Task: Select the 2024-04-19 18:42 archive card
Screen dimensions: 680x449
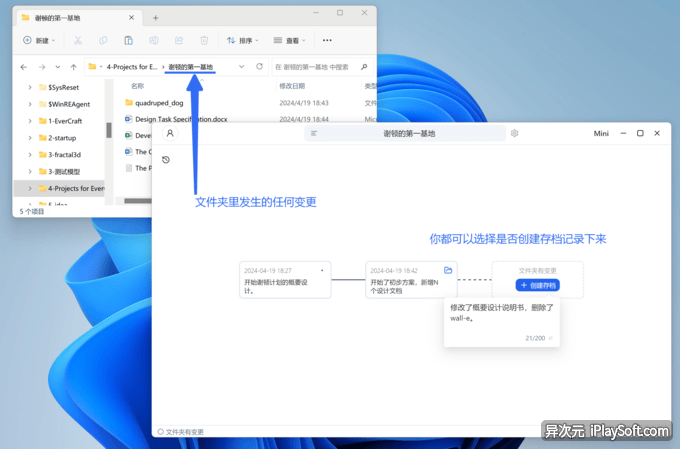Action: (411, 279)
